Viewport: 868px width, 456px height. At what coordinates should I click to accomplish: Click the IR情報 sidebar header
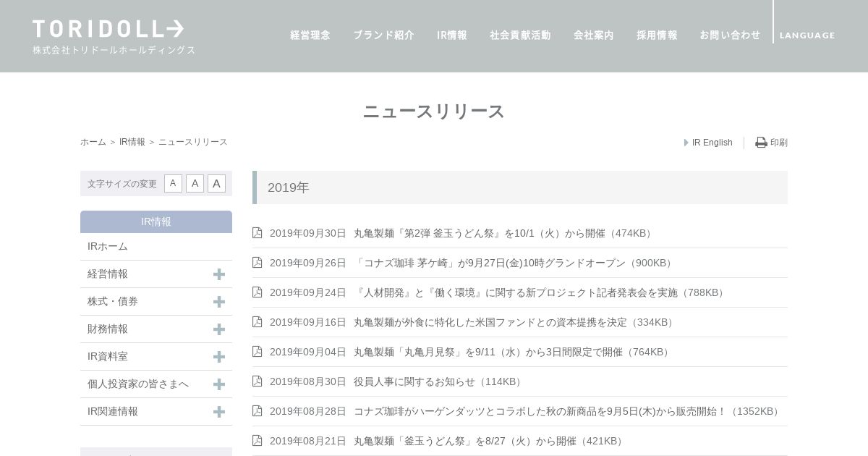point(156,221)
